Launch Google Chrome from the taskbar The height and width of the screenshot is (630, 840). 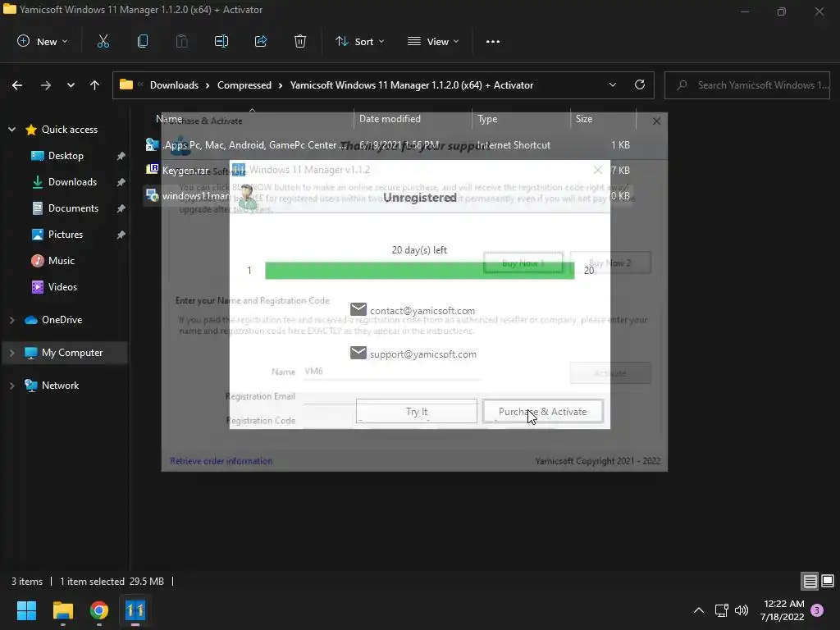pyautogui.click(x=99, y=610)
